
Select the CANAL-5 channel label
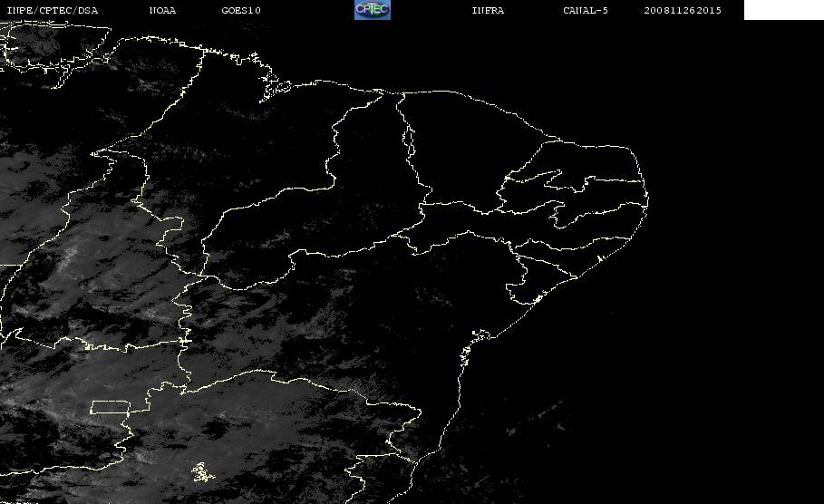click(586, 10)
